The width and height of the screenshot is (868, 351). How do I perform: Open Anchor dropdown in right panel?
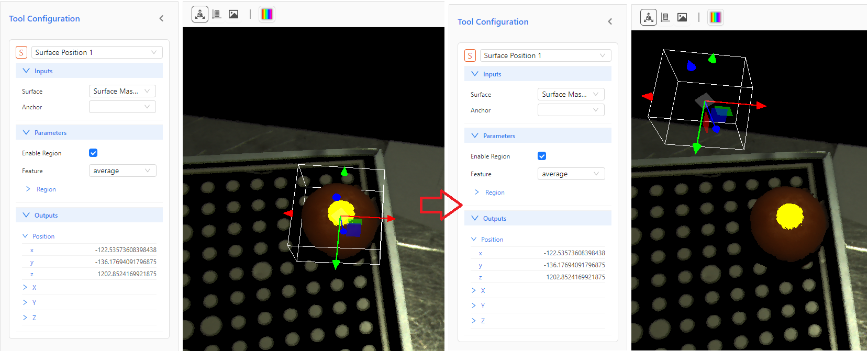point(571,110)
